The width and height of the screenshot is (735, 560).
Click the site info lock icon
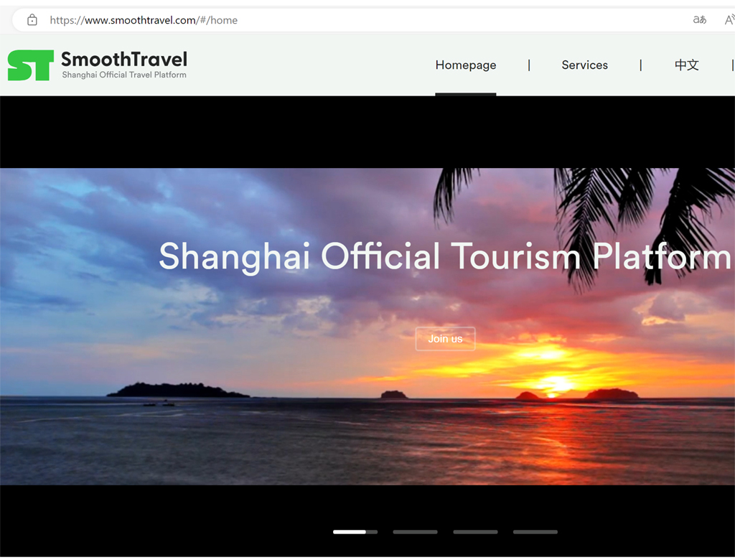click(x=32, y=20)
